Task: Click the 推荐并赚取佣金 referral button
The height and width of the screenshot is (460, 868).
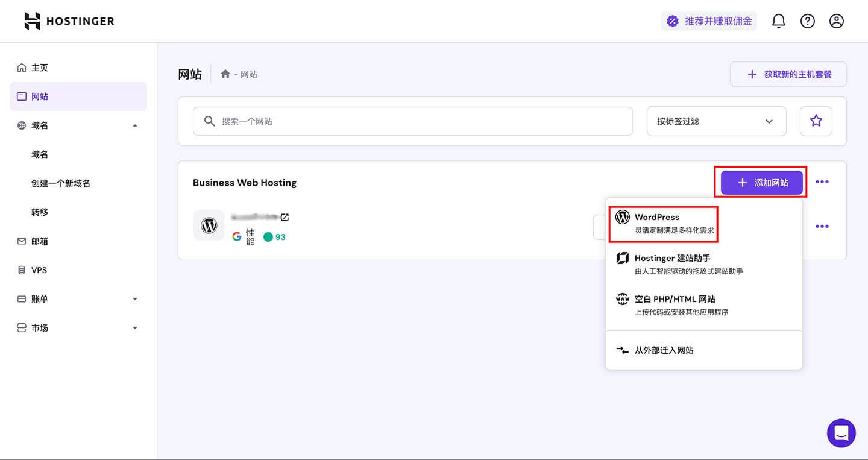Action: click(x=709, y=21)
